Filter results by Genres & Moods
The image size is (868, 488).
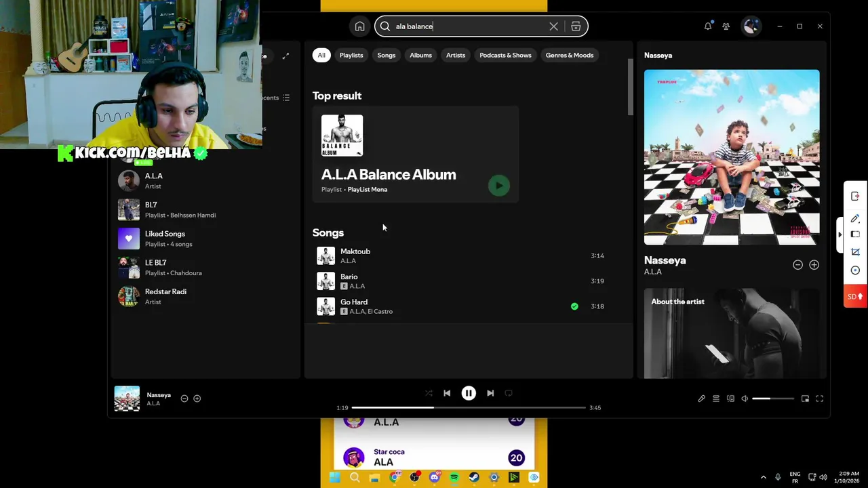[x=570, y=55]
